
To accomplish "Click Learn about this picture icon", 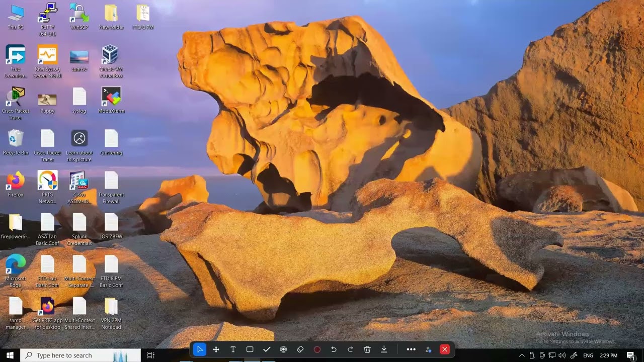I will [79, 146].
